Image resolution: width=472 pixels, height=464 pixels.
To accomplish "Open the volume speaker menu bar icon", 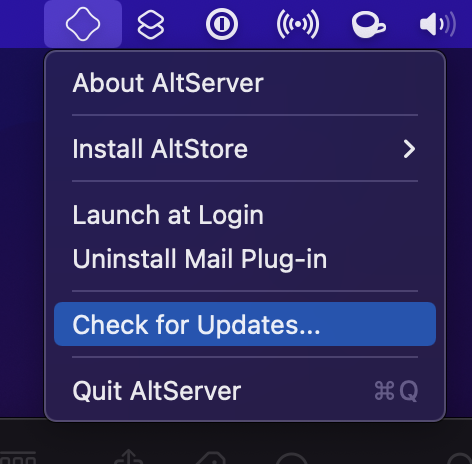I will (438, 24).
